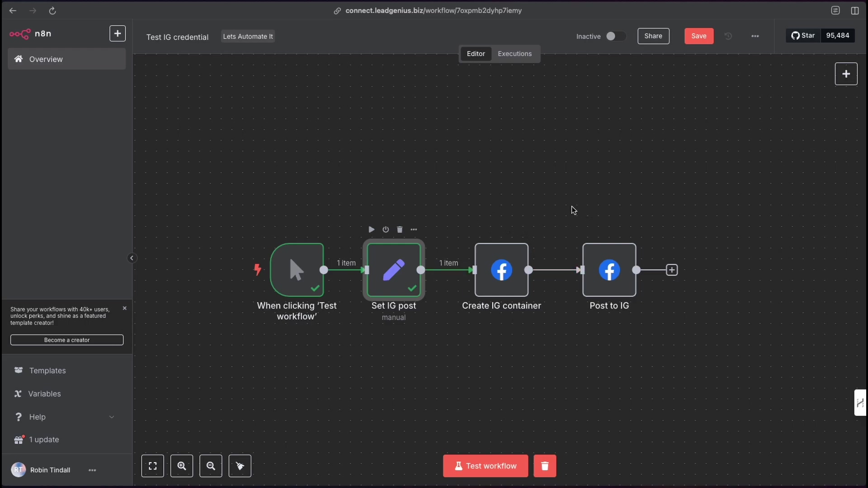Click the Become a creator button
Screen dimensions: 868x488
(x=67, y=340)
